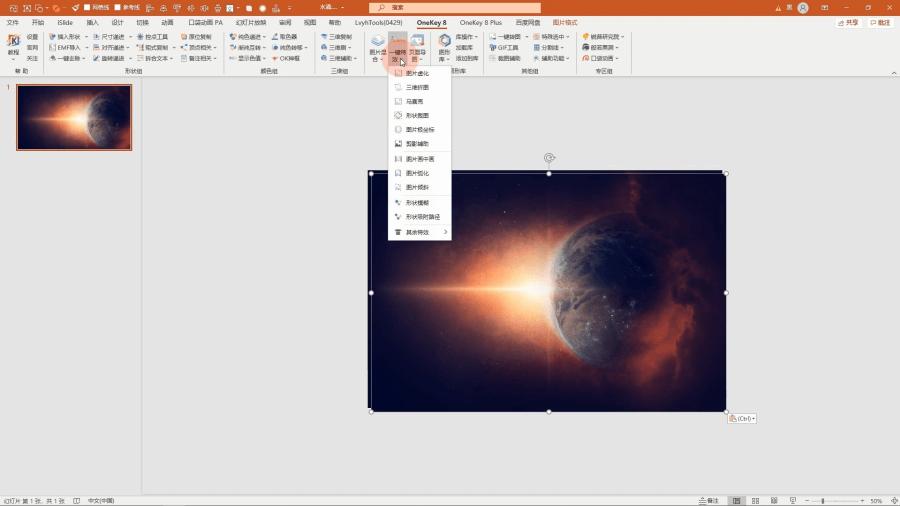The image size is (900, 506).
Task: Click 添加到库 add to library
Action: 467,59
